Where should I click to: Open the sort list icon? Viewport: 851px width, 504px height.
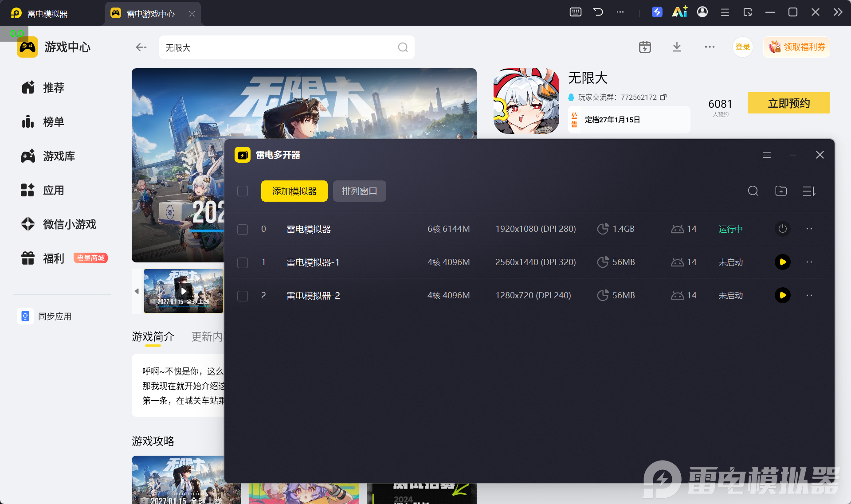pos(809,191)
